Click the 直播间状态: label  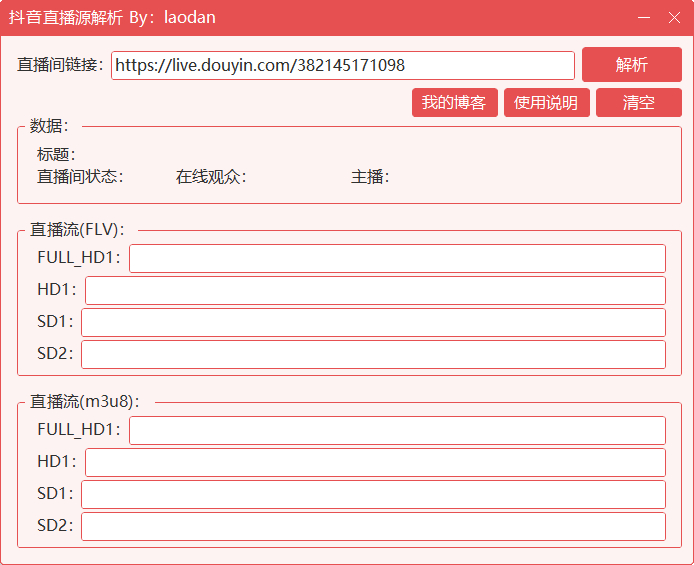[x=80, y=177]
